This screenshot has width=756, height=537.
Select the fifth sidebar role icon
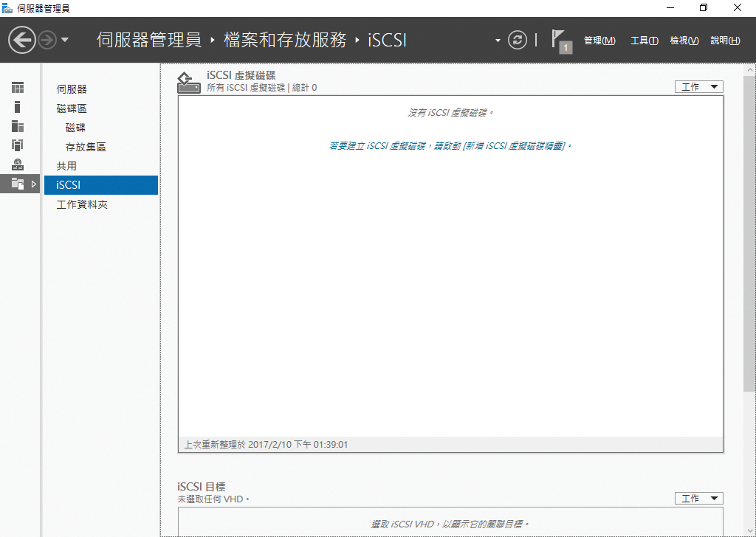click(x=18, y=164)
